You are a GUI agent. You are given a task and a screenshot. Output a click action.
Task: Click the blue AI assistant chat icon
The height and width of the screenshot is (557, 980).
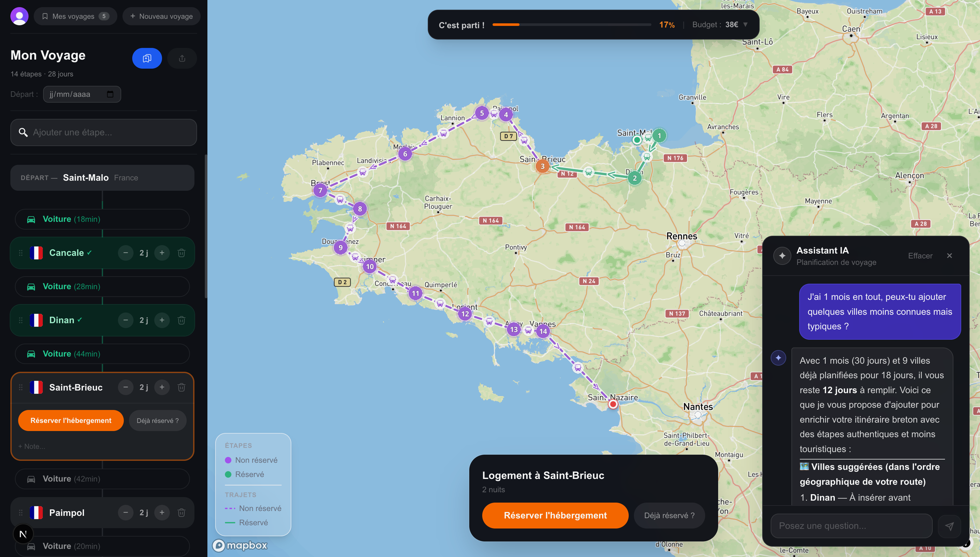147,58
